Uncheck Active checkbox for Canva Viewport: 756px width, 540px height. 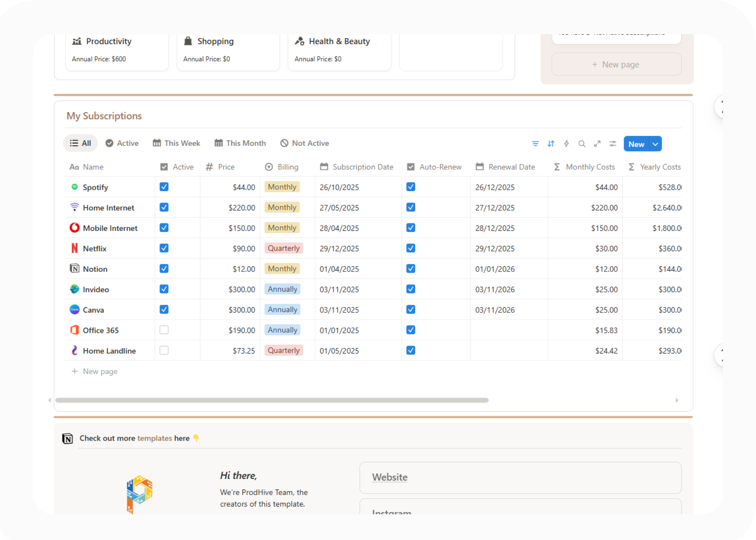pyautogui.click(x=164, y=310)
